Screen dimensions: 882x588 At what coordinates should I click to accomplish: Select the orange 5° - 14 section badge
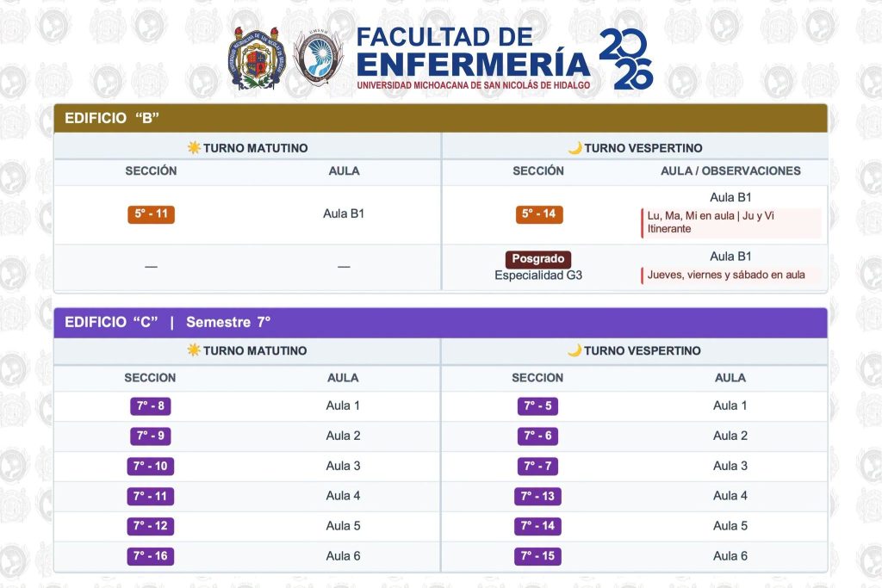click(x=539, y=214)
